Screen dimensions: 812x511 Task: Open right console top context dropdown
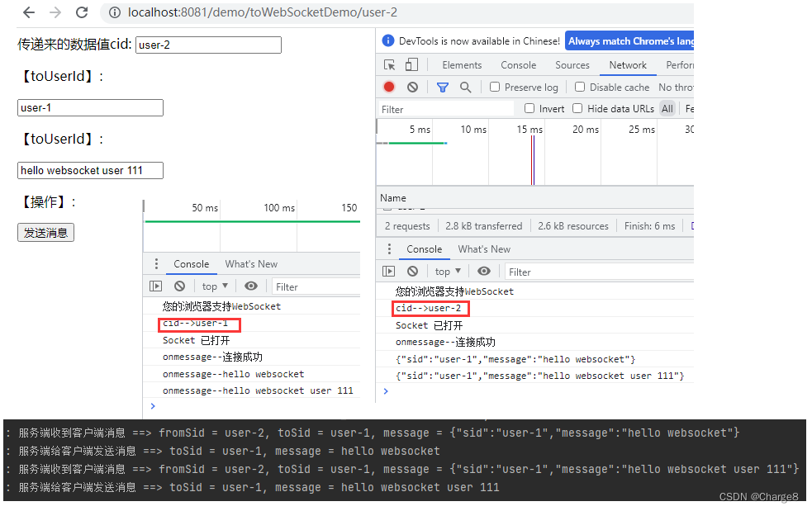click(x=448, y=272)
